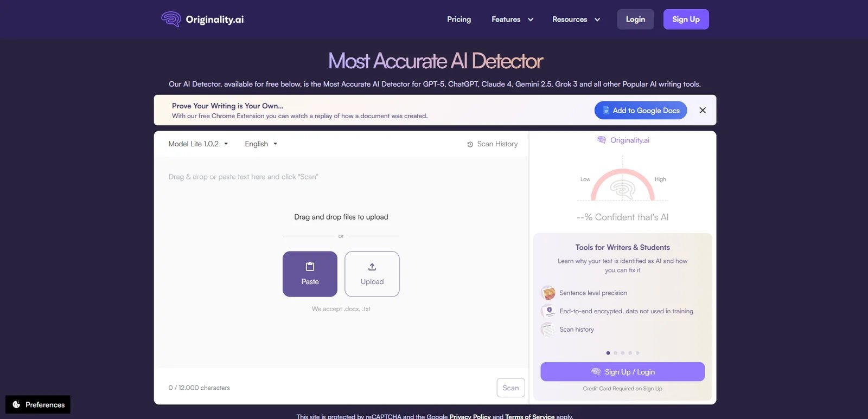
Task: Expand the Resources menu
Action: 576,20
